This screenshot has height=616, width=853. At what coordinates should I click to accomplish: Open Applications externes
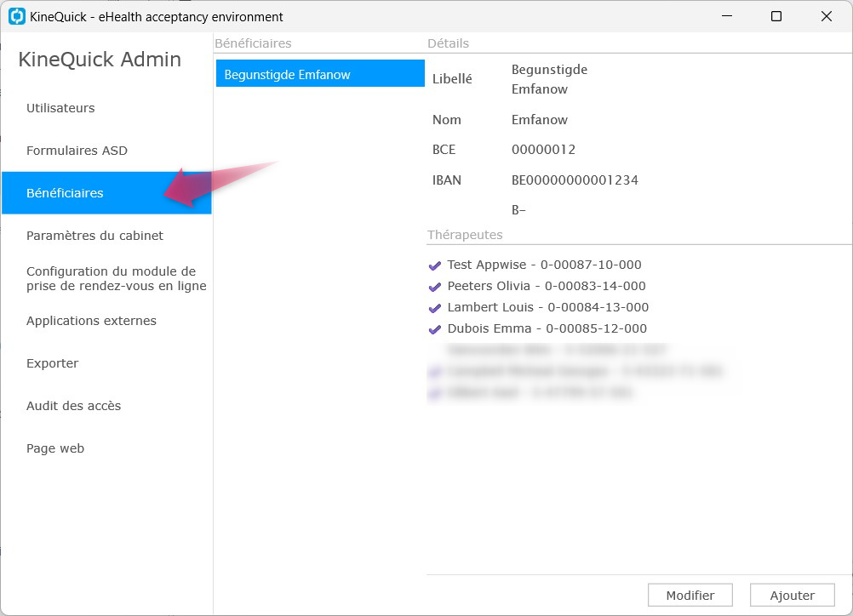click(x=91, y=321)
